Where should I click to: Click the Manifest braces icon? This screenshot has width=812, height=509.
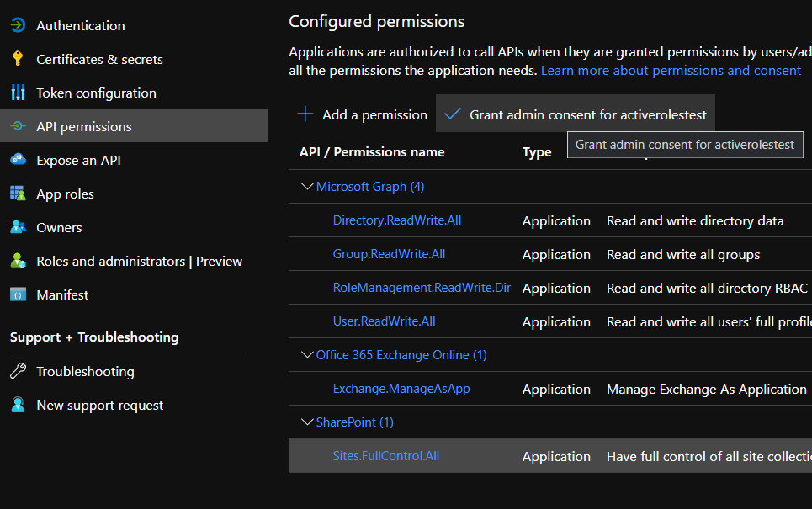[x=18, y=294]
